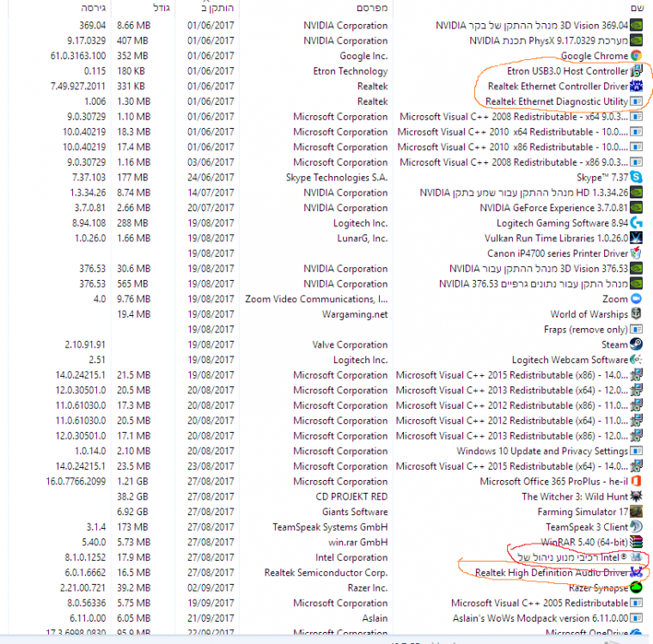Select the Farming Simulator 17 icon
The image size is (653, 644).
coord(636,511)
